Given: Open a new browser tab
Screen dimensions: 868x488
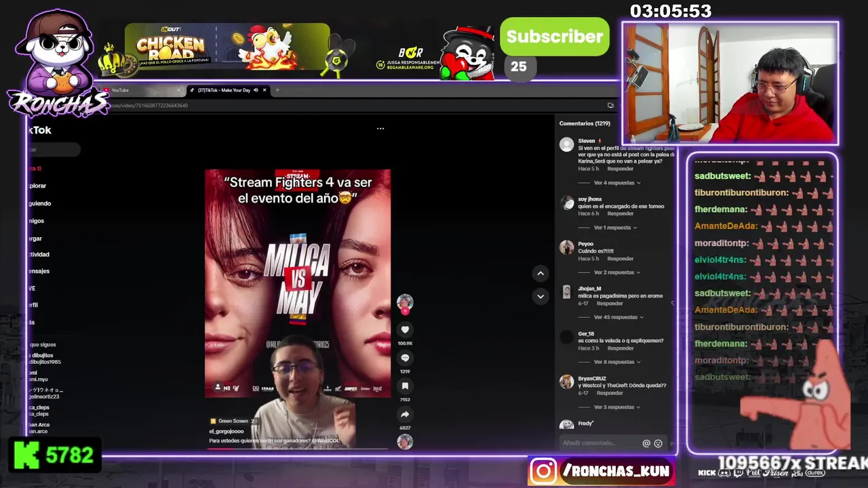Looking at the screenshot, I should tap(277, 90).
